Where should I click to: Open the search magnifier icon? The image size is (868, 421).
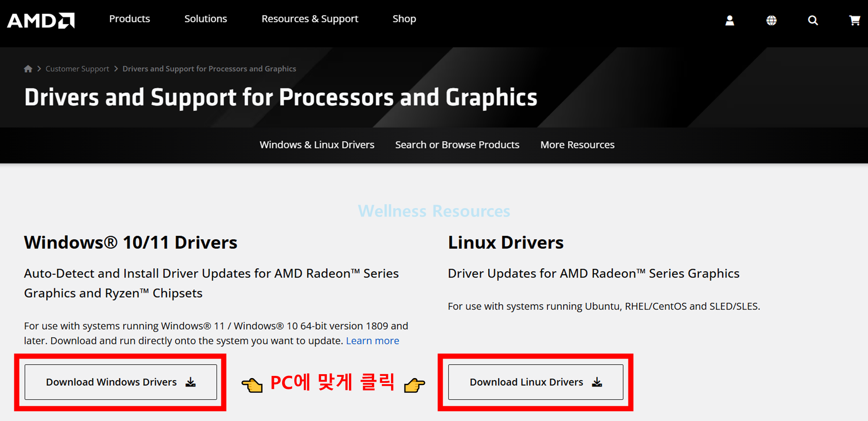pyautogui.click(x=813, y=20)
